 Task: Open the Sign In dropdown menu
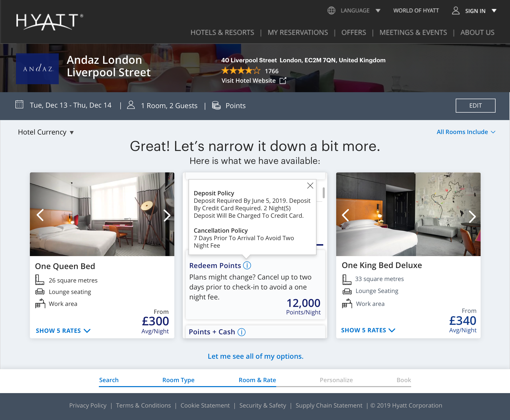click(494, 11)
